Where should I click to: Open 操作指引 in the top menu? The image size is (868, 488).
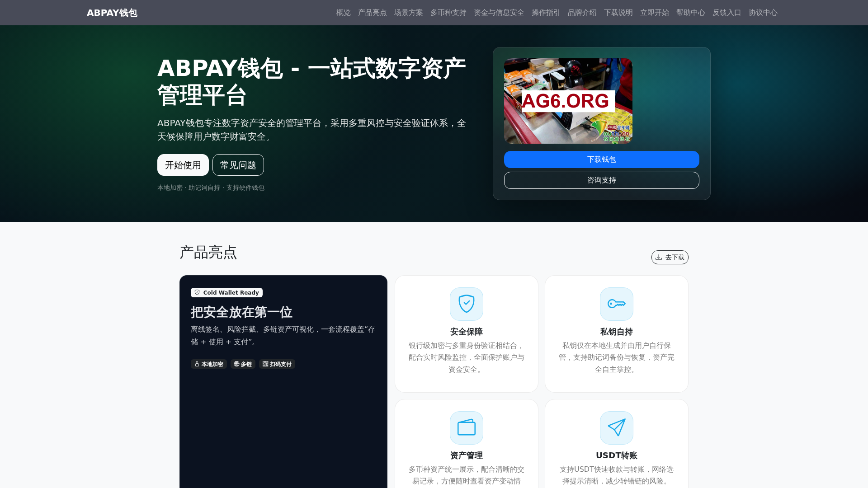tap(546, 13)
